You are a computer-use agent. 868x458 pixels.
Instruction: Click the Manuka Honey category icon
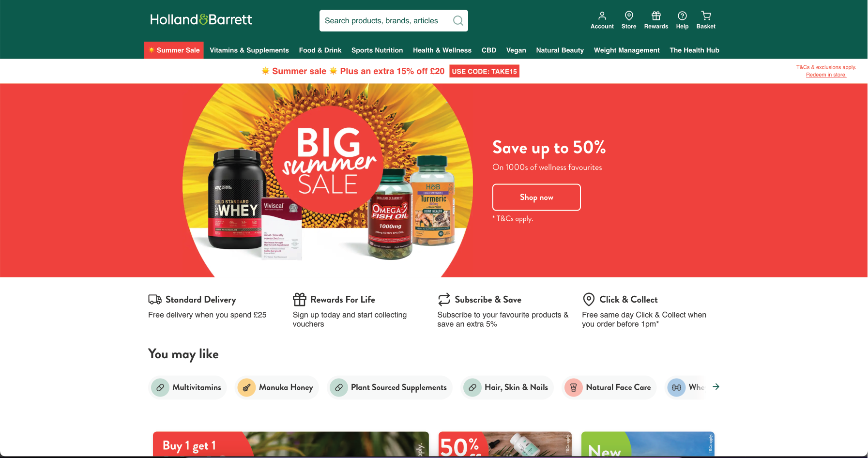246,387
